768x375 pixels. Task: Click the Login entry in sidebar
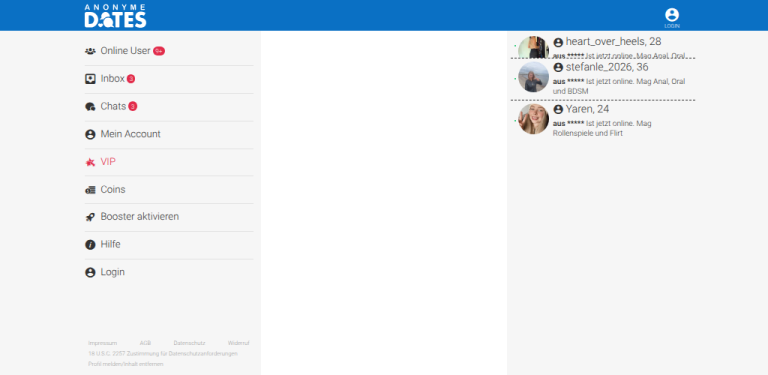[x=169, y=272]
